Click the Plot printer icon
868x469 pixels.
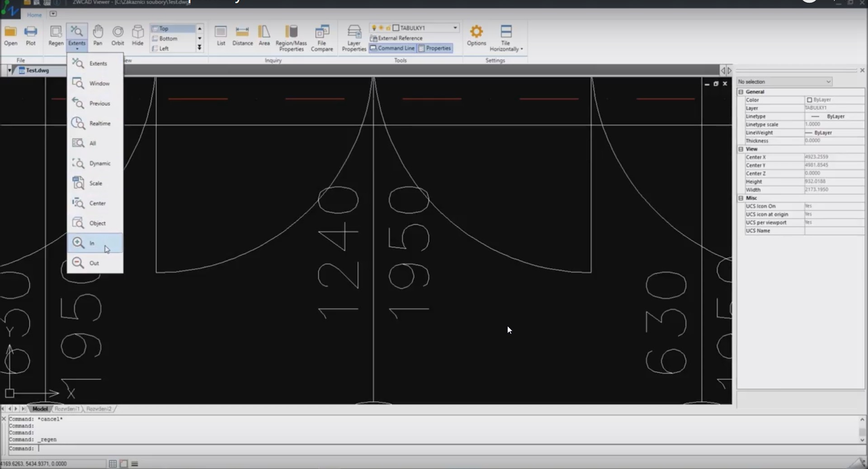click(x=30, y=35)
